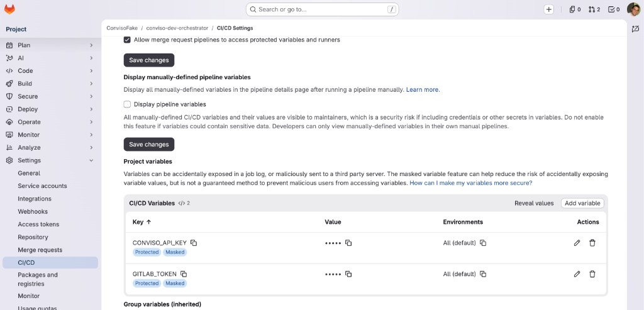This screenshot has height=310, width=644.
Task: Save changes above Display manually-defined variables
Action: [148, 60]
